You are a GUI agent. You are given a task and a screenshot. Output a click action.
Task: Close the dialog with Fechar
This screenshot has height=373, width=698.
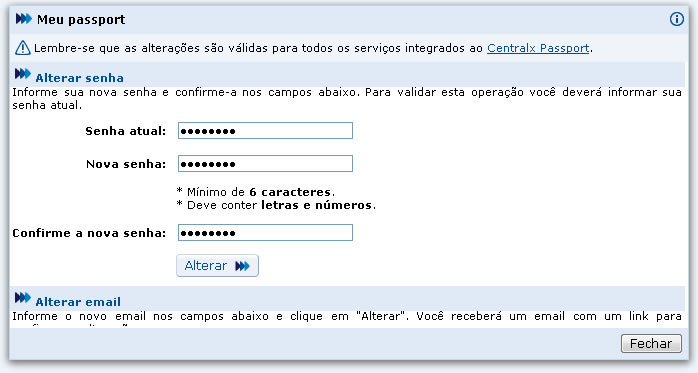click(x=651, y=344)
